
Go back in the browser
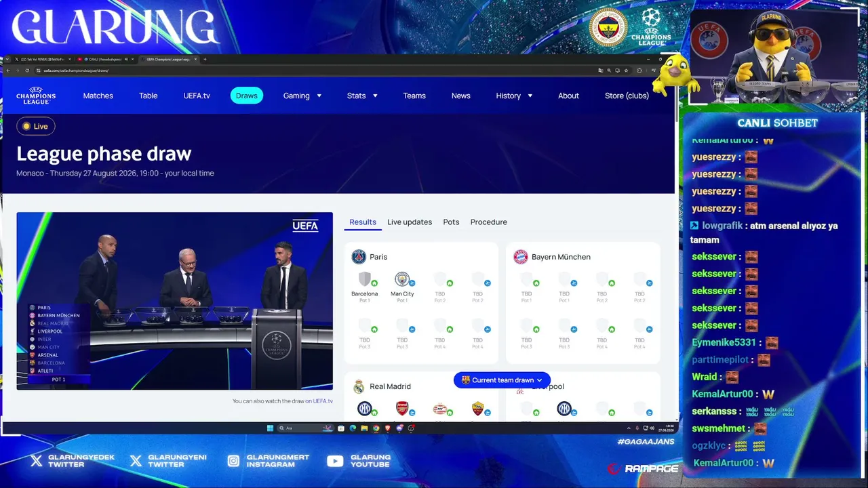(x=8, y=70)
